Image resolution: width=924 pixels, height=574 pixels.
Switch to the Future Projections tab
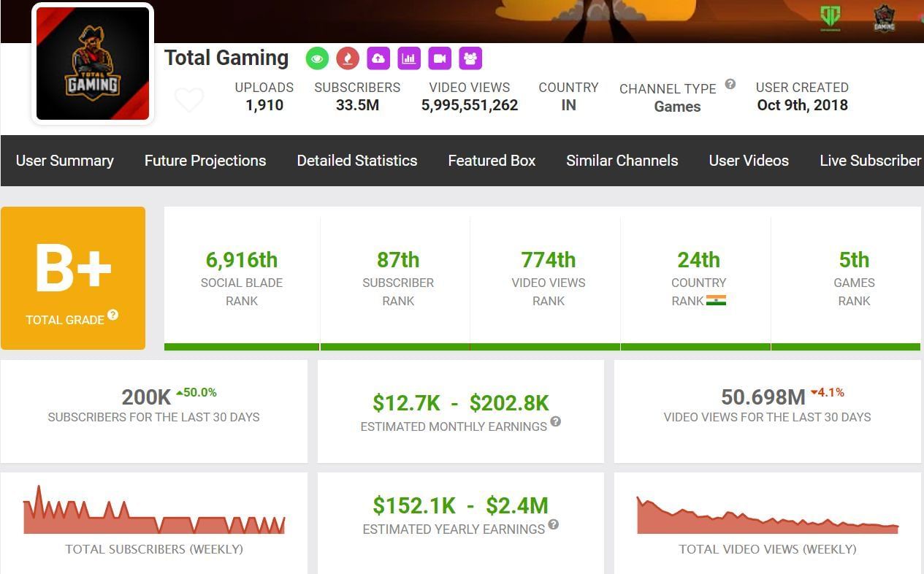click(x=205, y=161)
